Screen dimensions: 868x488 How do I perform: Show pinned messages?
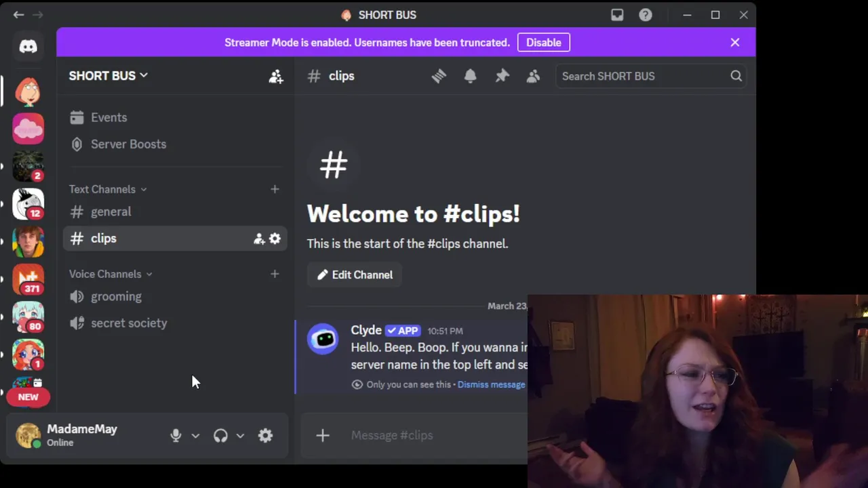(502, 76)
